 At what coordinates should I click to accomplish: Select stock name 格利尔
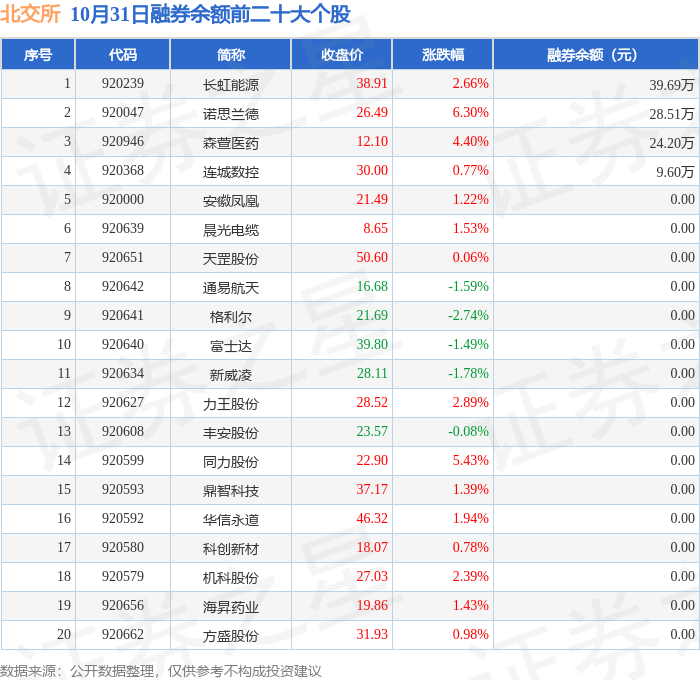point(231,317)
